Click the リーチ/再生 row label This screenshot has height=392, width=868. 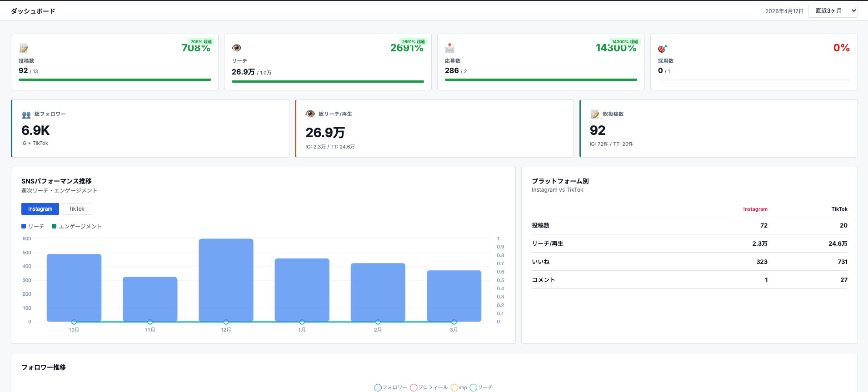(x=547, y=243)
